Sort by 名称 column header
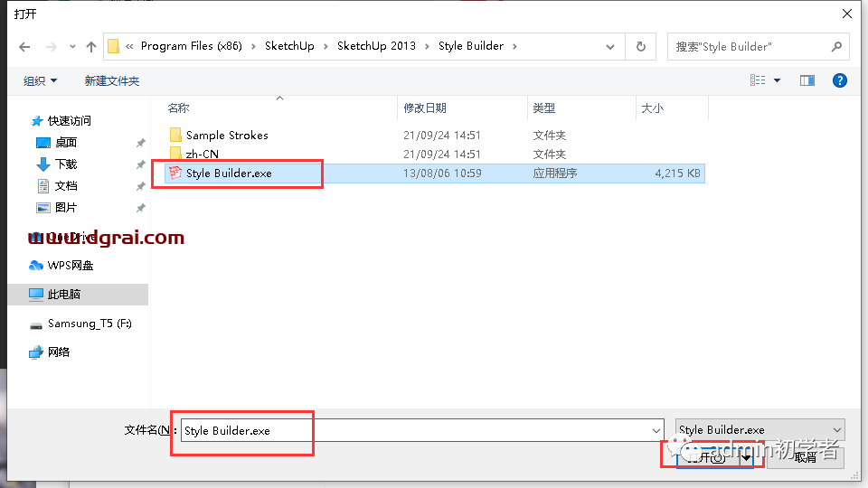The image size is (868, 488). pyautogui.click(x=179, y=108)
